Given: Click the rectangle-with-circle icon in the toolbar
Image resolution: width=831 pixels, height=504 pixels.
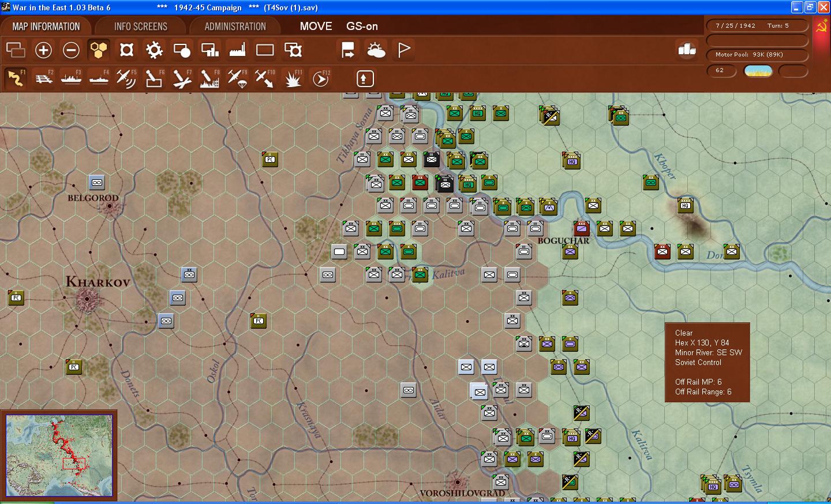Looking at the screenshot, I should [182, 50].
